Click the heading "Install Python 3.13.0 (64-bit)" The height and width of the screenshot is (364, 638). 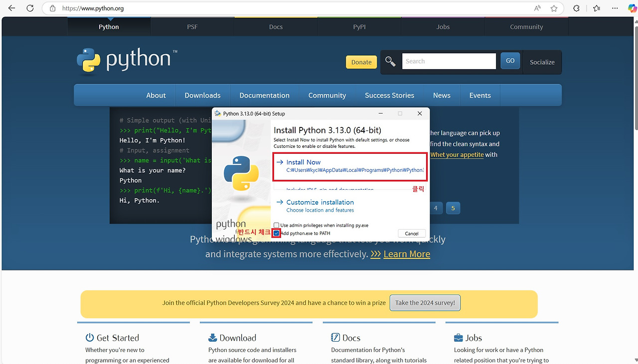(327, 130)
